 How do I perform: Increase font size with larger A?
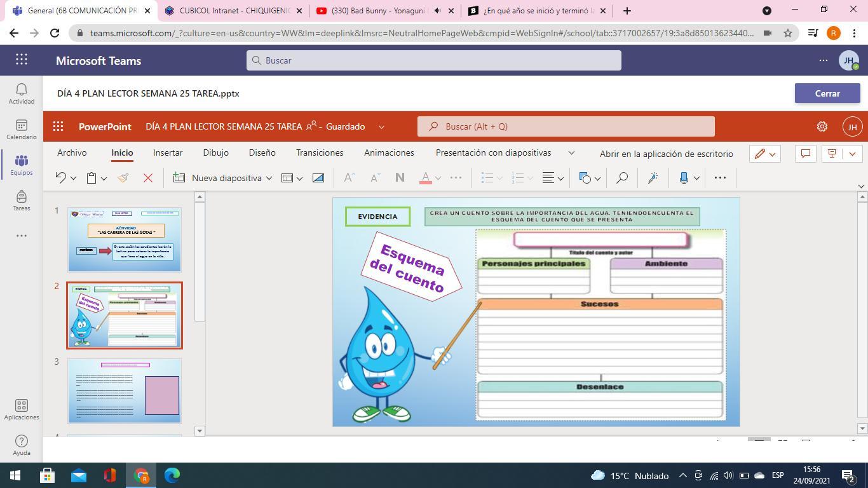click(x=349, y=178)
